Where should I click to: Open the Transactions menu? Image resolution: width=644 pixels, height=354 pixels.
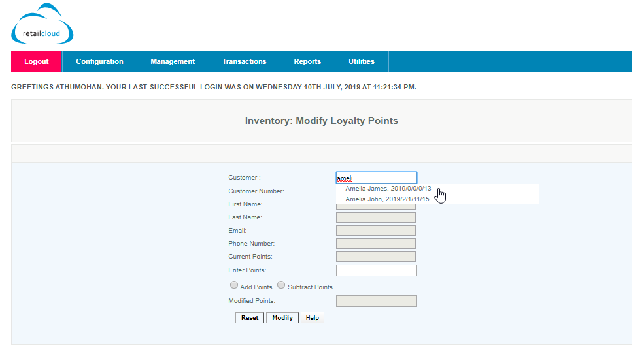tap(245, 61)
